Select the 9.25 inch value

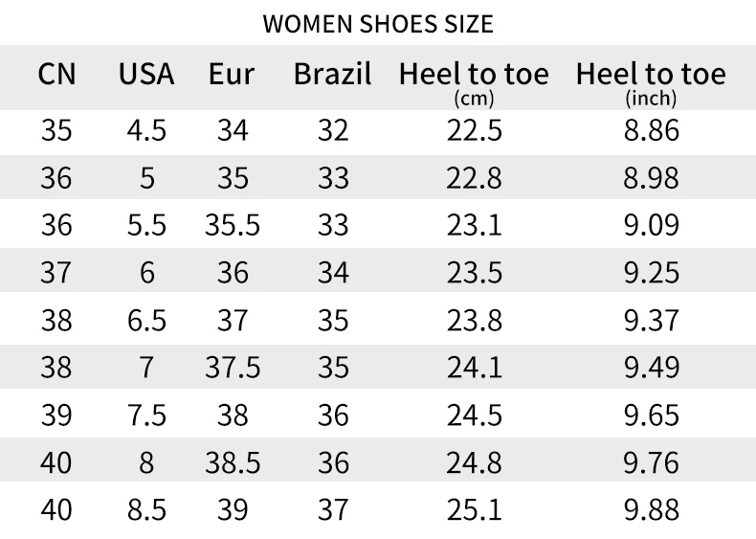[652, 272]
